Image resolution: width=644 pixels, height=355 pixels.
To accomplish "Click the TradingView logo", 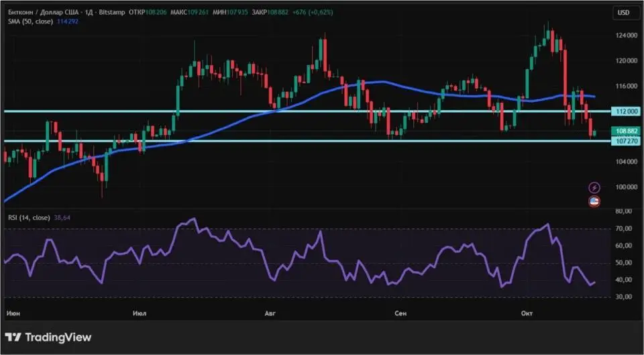I will [48, 338].
